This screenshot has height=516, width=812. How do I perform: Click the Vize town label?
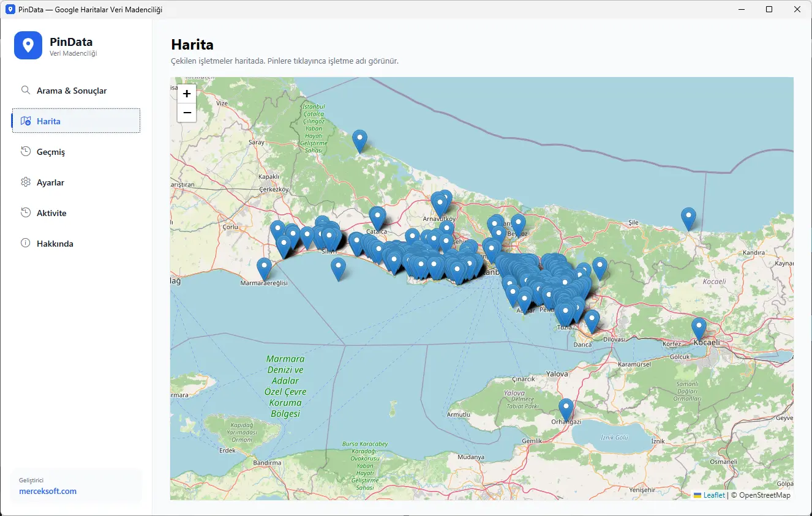pyautogui.click(x=222, y=103)
